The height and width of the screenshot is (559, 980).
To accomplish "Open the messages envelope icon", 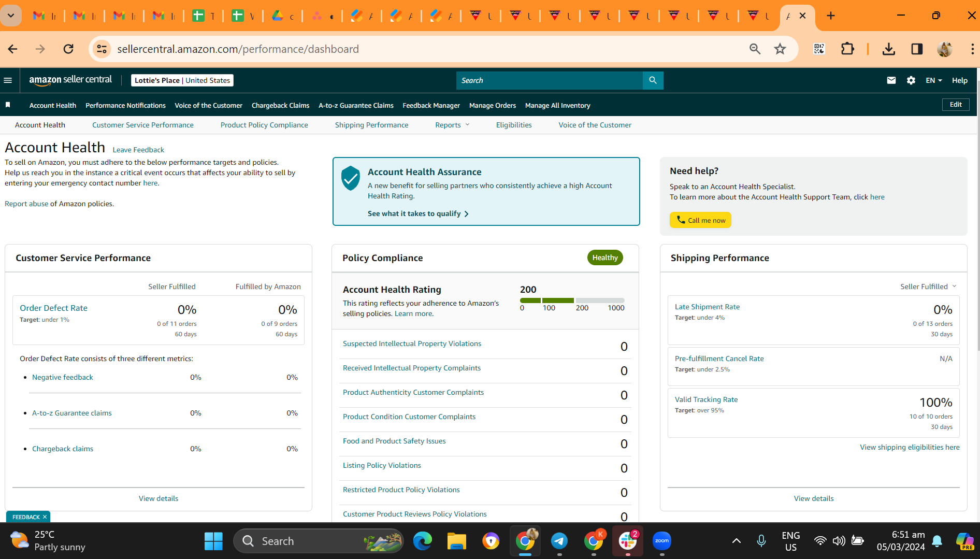I will coord(891,80).
